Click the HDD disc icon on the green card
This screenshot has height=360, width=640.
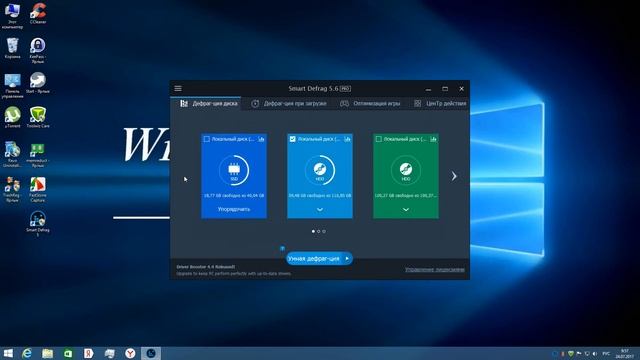tap(406, 170)
